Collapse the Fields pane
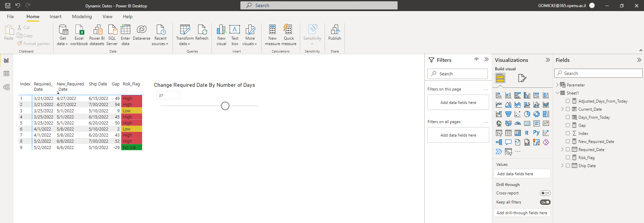The image size is (644, 223). coord(639,60)
